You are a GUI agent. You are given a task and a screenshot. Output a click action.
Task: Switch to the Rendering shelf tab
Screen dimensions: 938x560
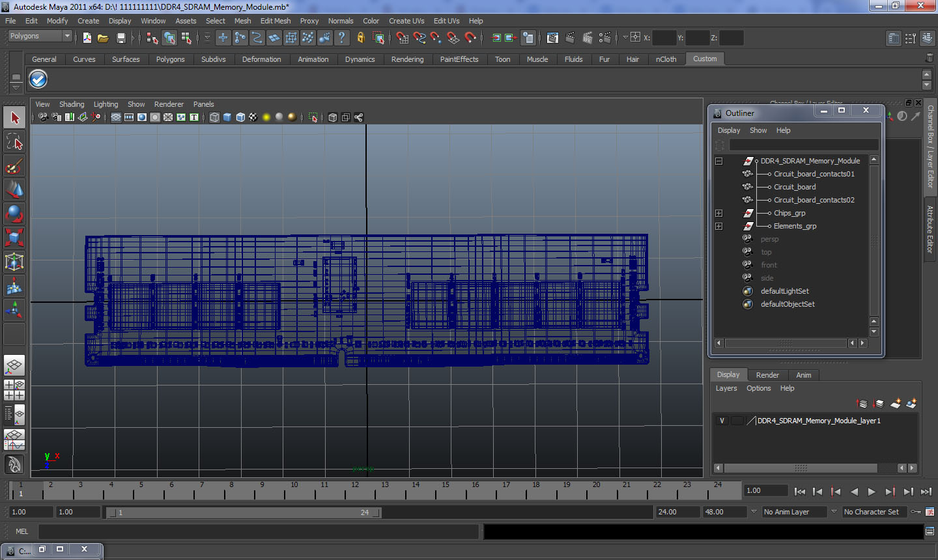(x=407, y=59)
